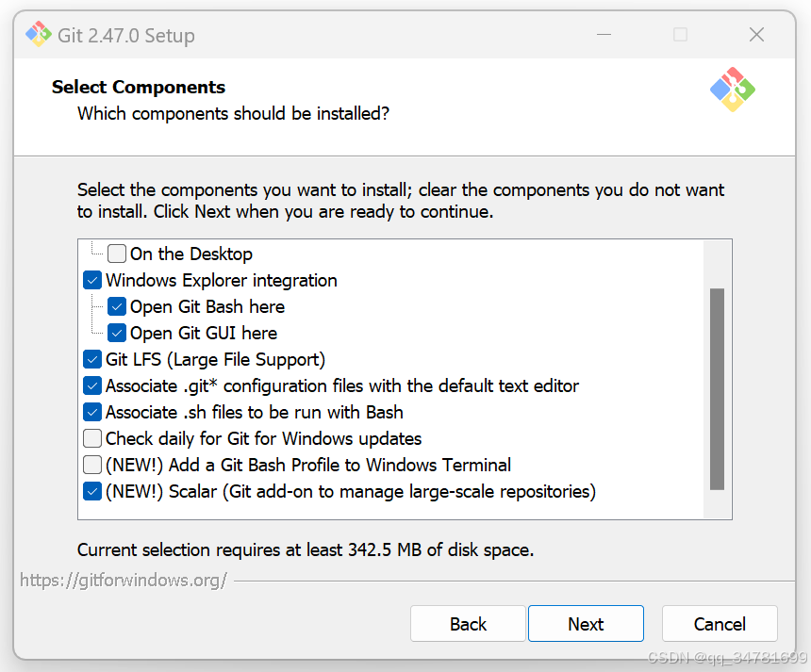Proceed with the Next button

tap(586, 624)
